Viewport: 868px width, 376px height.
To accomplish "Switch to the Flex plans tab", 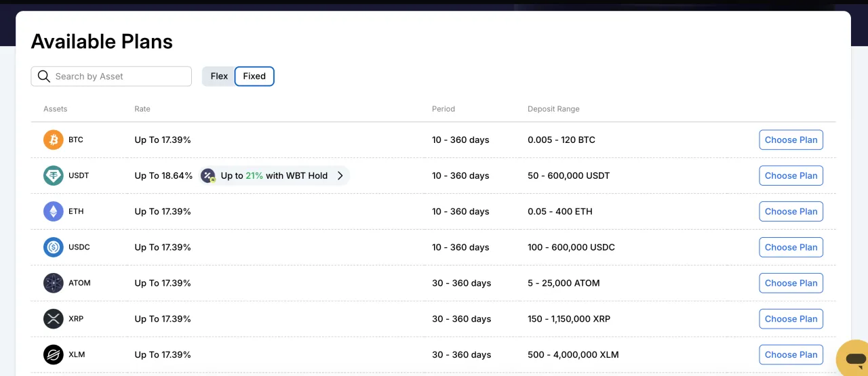I will click(219, 77).
